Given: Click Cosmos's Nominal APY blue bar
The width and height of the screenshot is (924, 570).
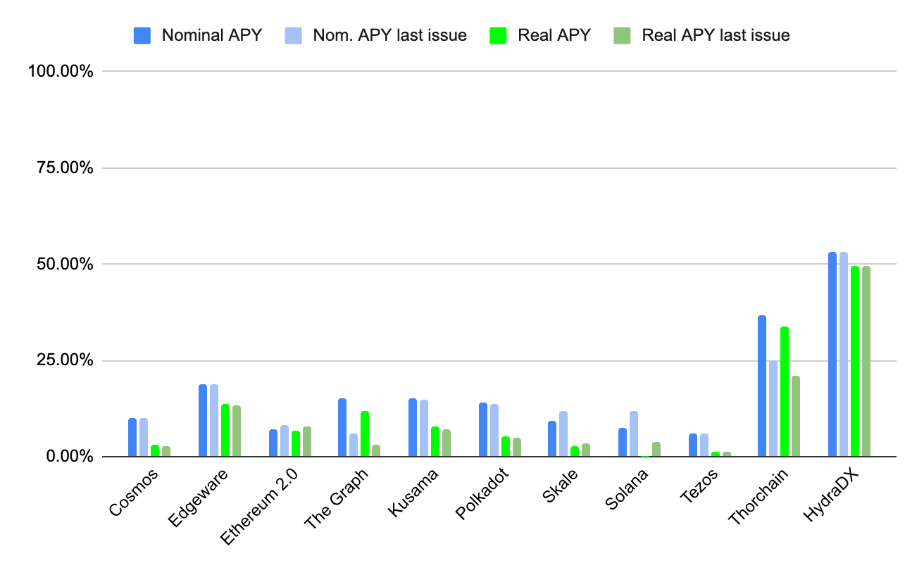Looking at the screenshot, I should coord(132,438).
